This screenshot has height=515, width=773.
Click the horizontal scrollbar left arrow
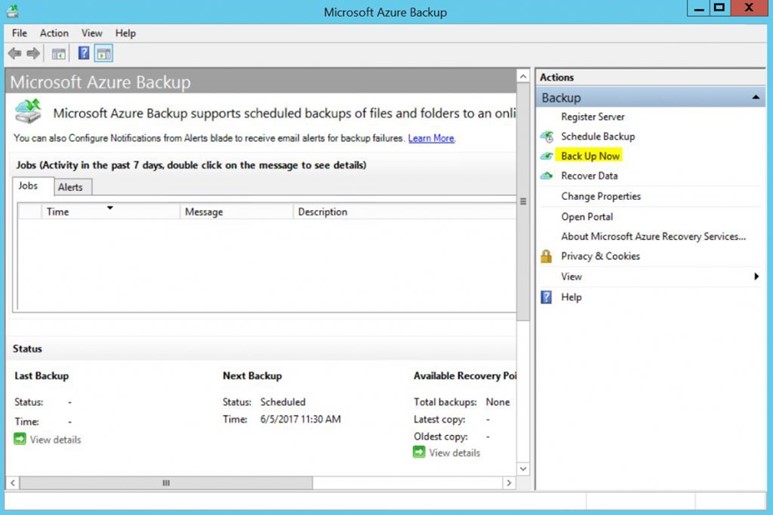click(x=13, y=483)
